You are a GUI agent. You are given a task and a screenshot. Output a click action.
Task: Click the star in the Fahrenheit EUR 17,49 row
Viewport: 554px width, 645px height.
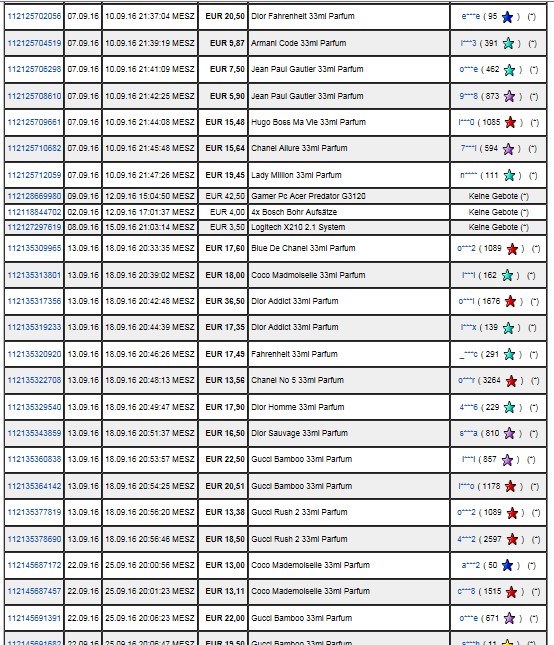(509, 355)
